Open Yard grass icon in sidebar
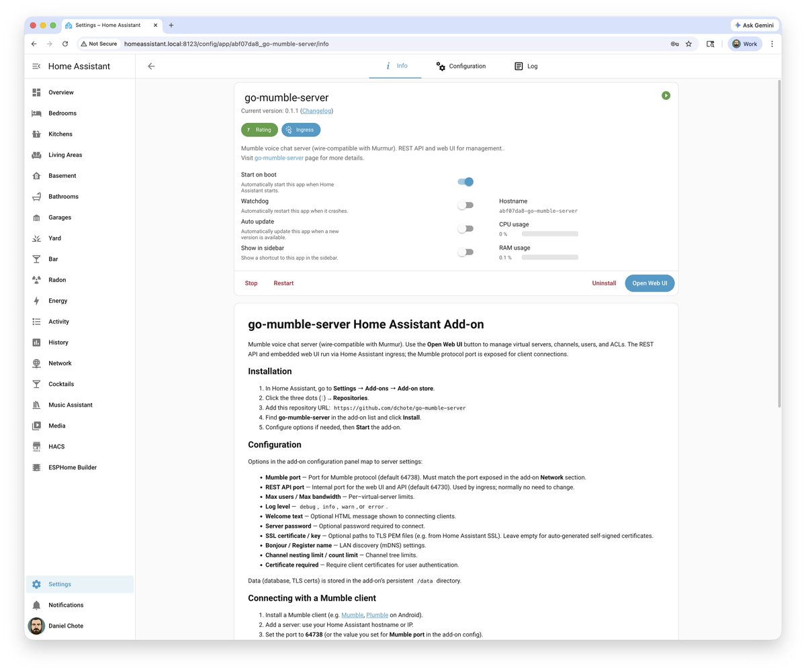This screenshot has height=672, width=806. pyautogui.click(x=36, y=238)
